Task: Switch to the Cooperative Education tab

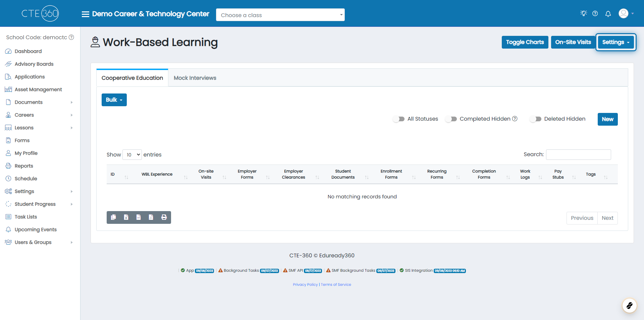Action: click(132, 78)
